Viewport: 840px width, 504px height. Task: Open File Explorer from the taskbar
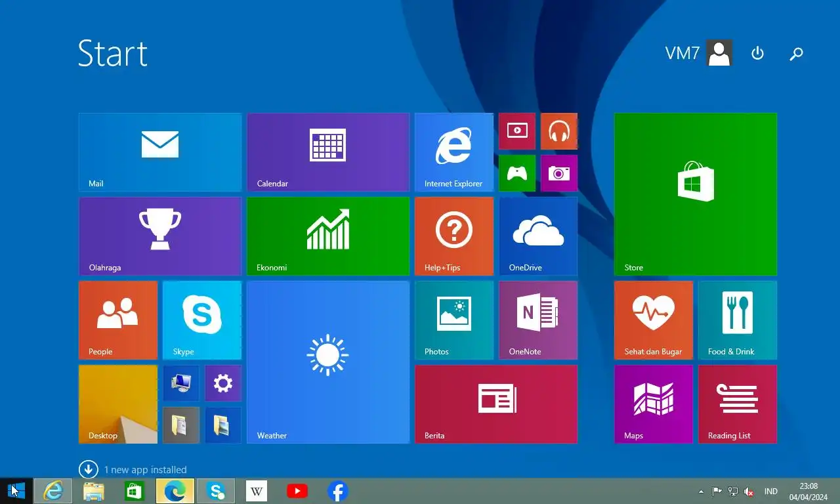[x=94, y=491]
